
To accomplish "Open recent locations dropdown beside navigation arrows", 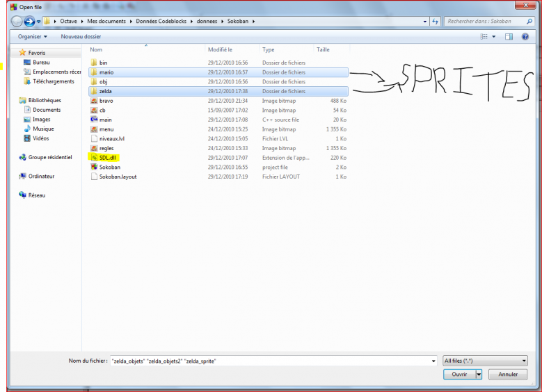I will [x=38, y=22].
